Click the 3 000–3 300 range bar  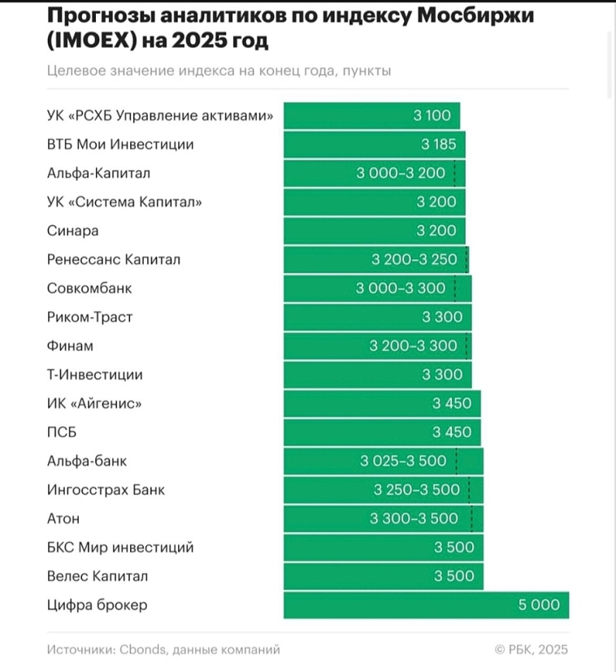coord(377,288)
